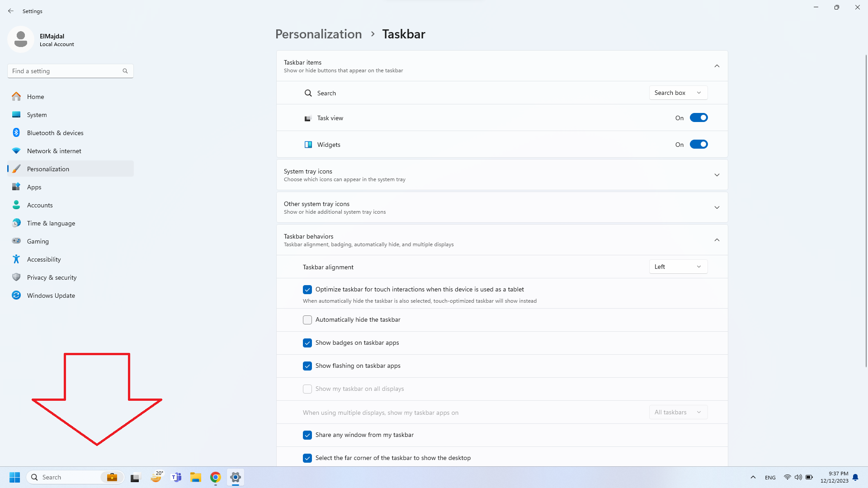Open Windows Update settings
The image size is (868, 488).
pyautogui.click(x=51, y=295)
